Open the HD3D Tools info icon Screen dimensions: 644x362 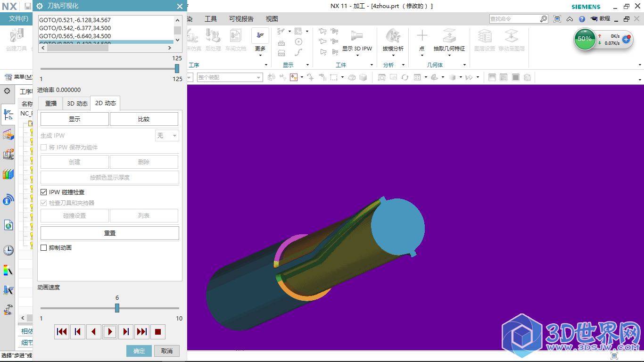[x=8, y=200]
